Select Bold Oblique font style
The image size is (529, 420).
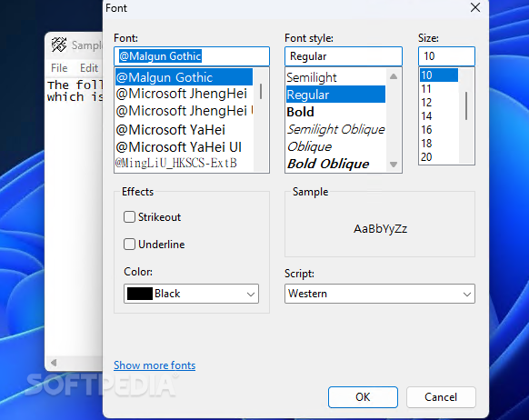[335, 164]
